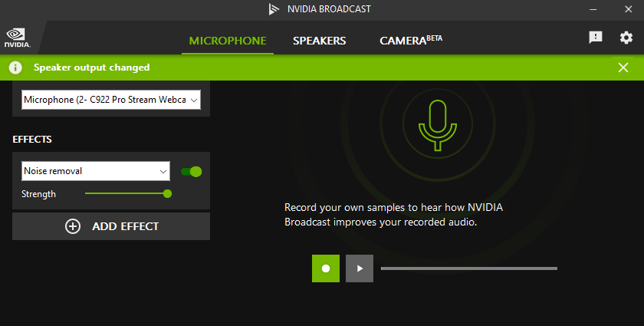This screenshot has height=326, width=644.
Task: Click the NVIDIA logo icon
Action: point(17,38)
